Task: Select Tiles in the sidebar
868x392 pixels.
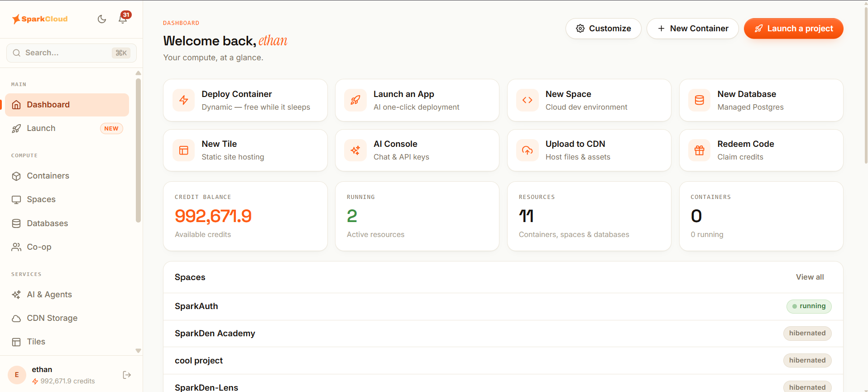Action: pos(67,342)
